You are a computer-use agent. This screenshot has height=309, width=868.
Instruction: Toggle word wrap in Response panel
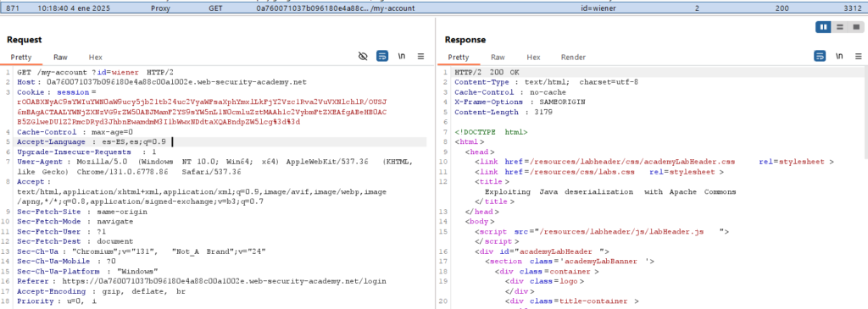(x=820, y=57)
